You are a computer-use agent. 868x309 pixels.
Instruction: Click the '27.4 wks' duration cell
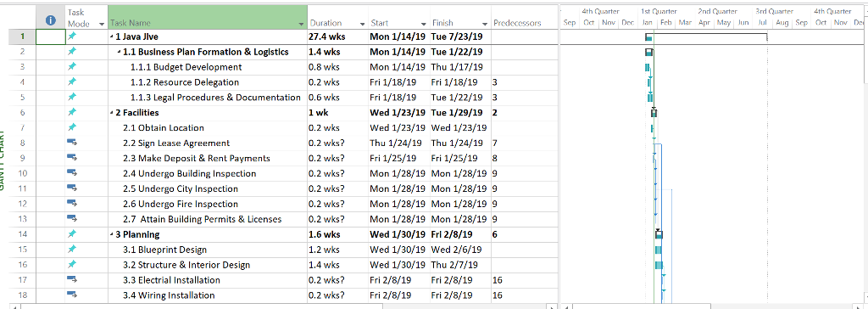337,37
